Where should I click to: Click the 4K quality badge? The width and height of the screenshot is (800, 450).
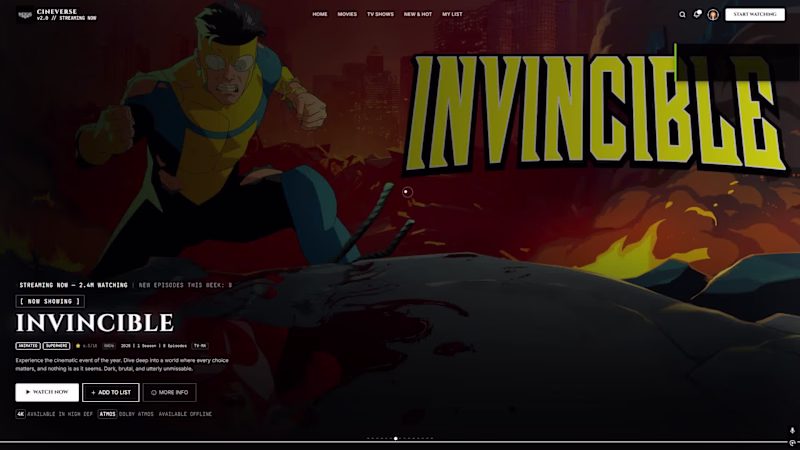(20, 414)
